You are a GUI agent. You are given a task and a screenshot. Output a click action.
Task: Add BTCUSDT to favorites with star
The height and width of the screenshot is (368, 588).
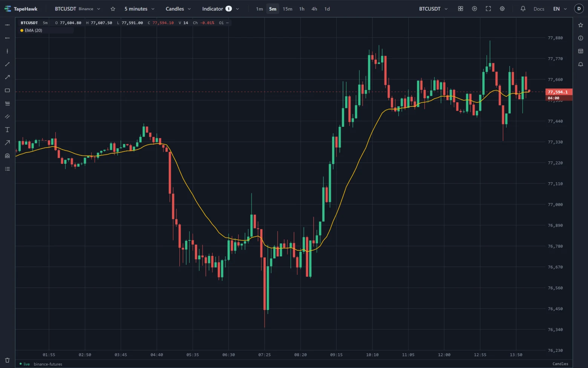(x=113, y=9)
